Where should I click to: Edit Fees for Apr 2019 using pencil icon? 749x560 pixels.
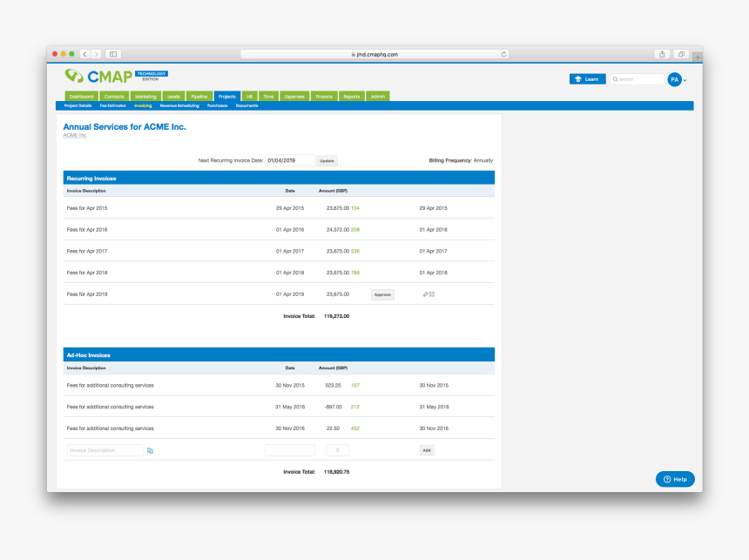pyautogui.click(x=424, y=294)
